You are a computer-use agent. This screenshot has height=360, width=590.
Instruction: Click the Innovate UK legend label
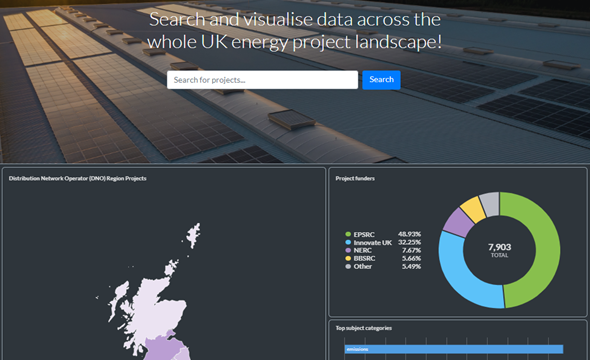click(x=373, y=243)
